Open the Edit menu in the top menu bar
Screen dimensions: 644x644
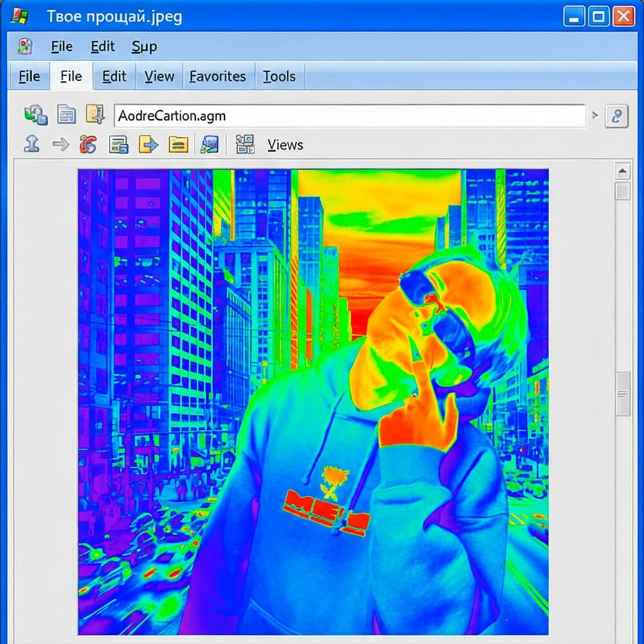click(102, 46)
